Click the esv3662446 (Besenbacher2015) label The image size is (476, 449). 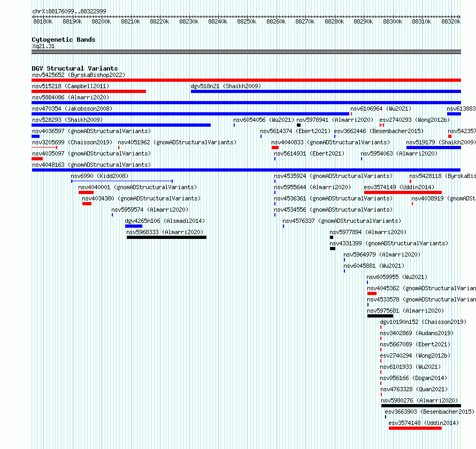tap(379, 131)
